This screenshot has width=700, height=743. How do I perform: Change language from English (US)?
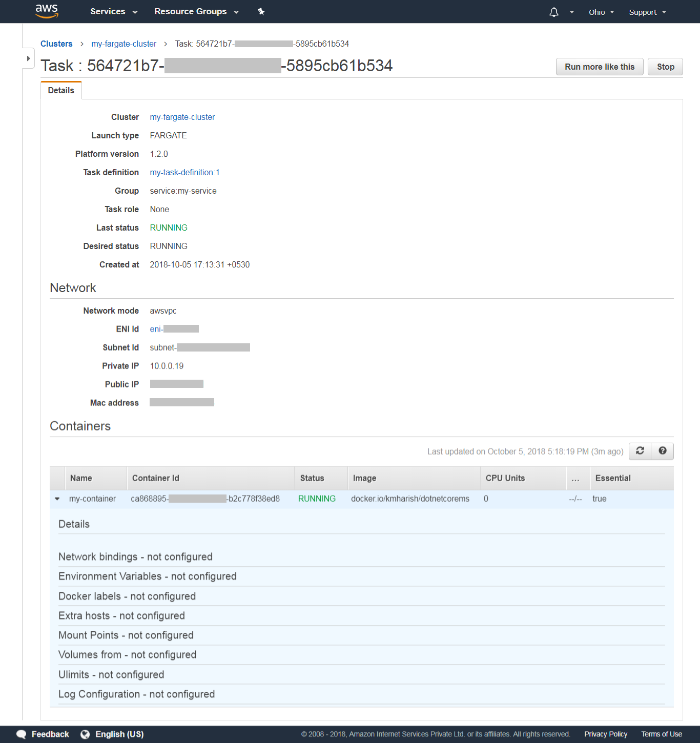pos(119,734)
